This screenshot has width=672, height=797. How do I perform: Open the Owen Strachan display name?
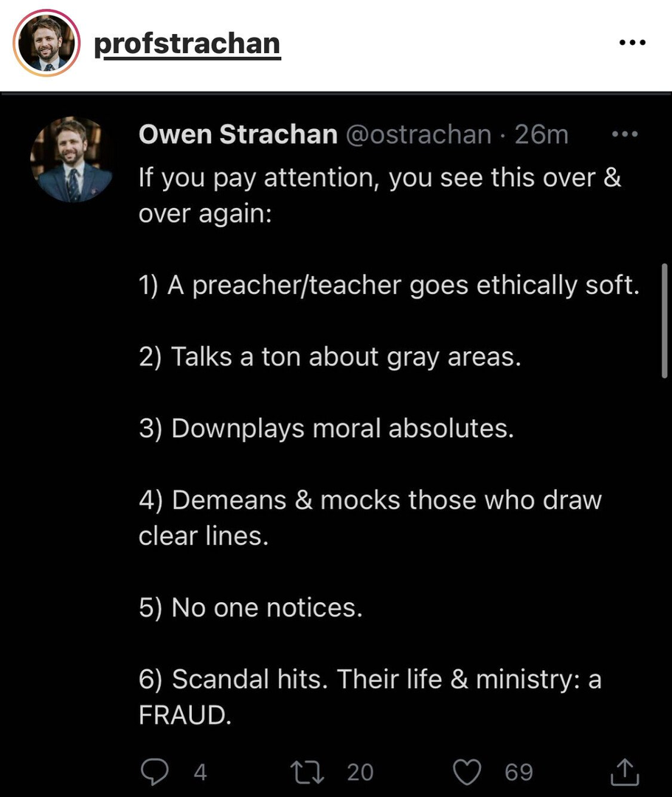238,134
